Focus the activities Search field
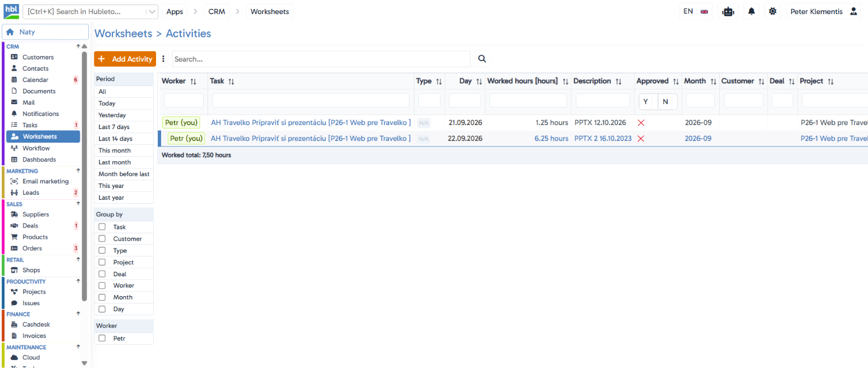The width and height of the screenshot is (868, 368). coord(321,59)
